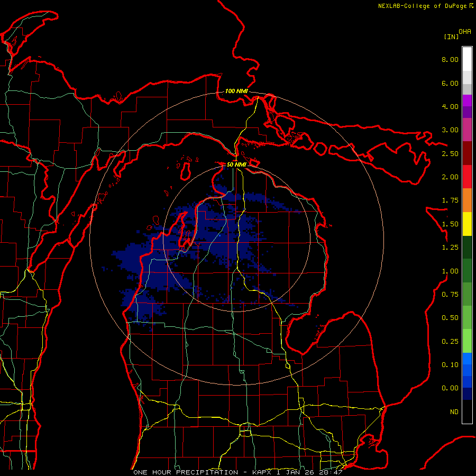This screenshot has width=476, height=476.
Task: Click the 0.75 scale value
Action: 450,295
